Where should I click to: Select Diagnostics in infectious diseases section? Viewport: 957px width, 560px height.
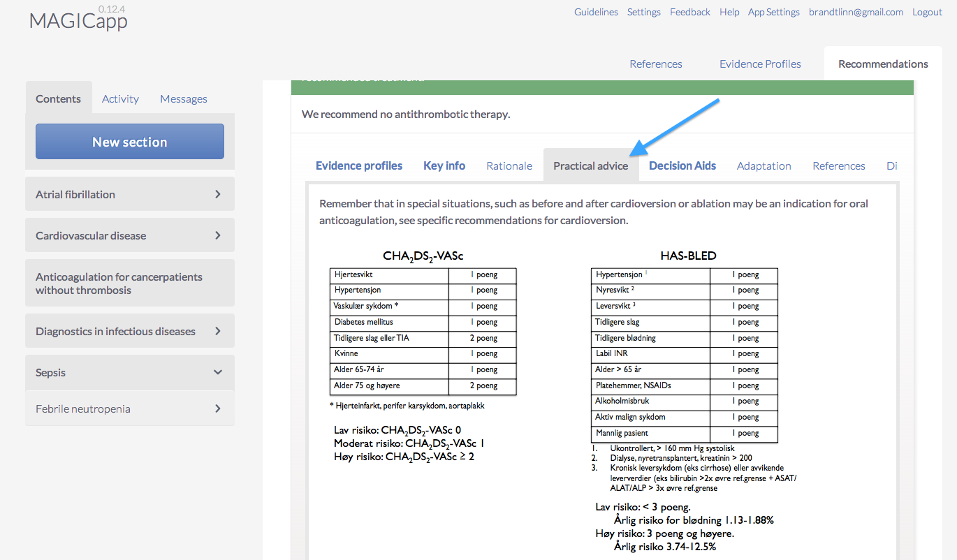[x=130, y=331]
